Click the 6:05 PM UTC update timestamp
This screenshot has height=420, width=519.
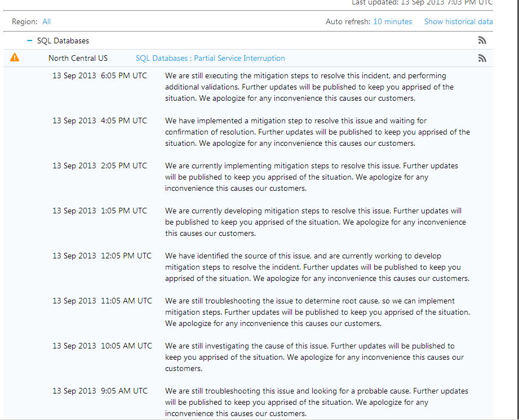coord(100,75)
